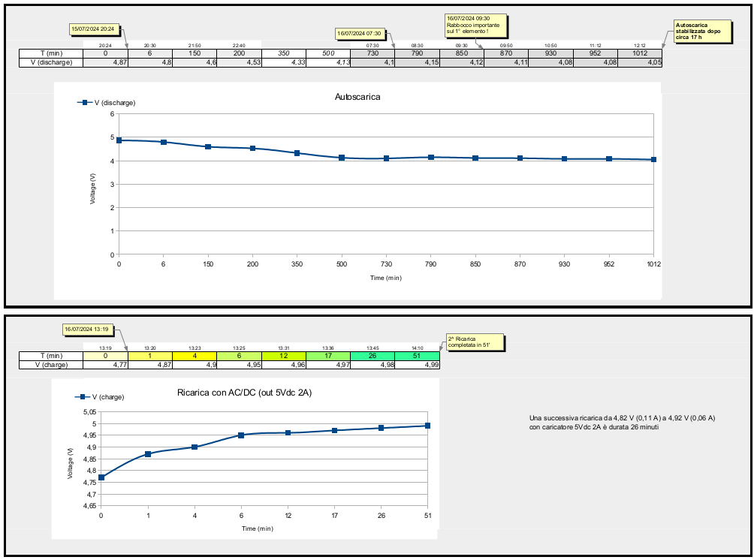Viewport: 754px width, 560px height.
Task: Open the 15/07/2024 20:24 comment note
Action: click(x=92, y=29)
